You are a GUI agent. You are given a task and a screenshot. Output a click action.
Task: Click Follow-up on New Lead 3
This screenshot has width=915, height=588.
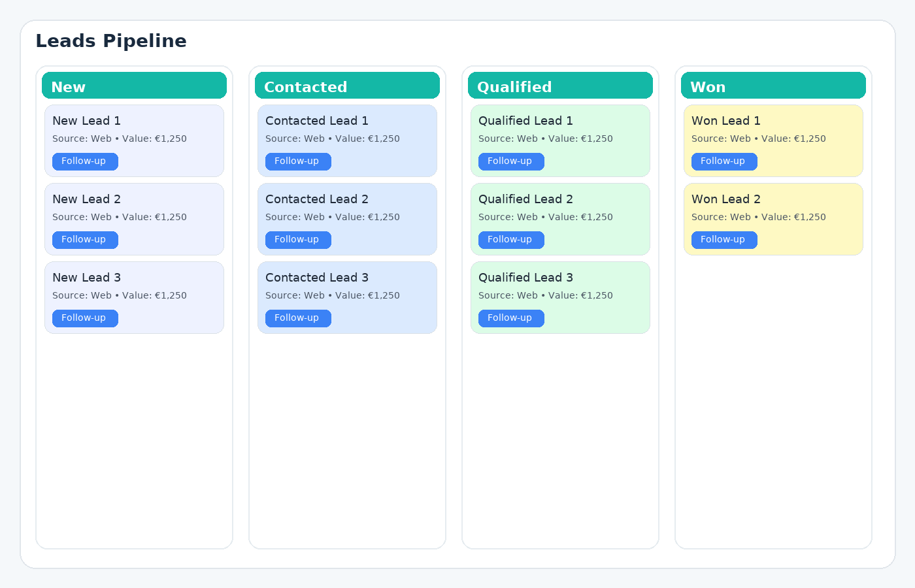pos(85,318)
